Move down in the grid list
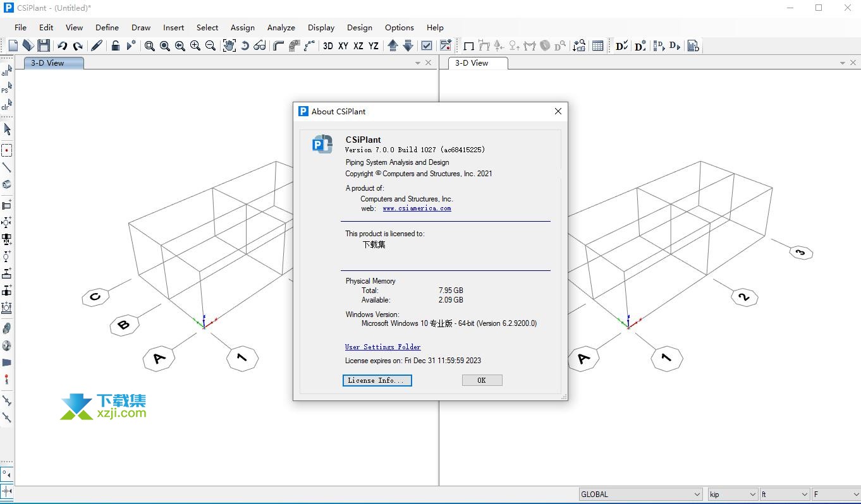Viewport: 861px width, 504px height. 408,45
